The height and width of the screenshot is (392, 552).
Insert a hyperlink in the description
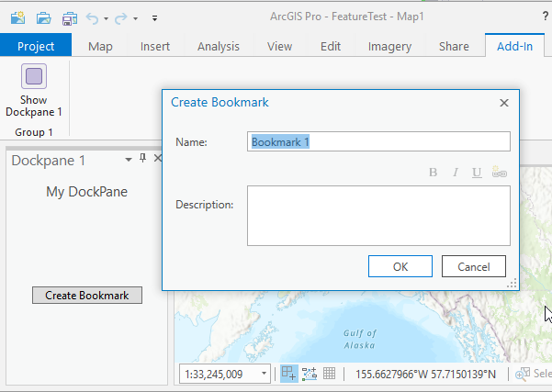click(500, 172)
